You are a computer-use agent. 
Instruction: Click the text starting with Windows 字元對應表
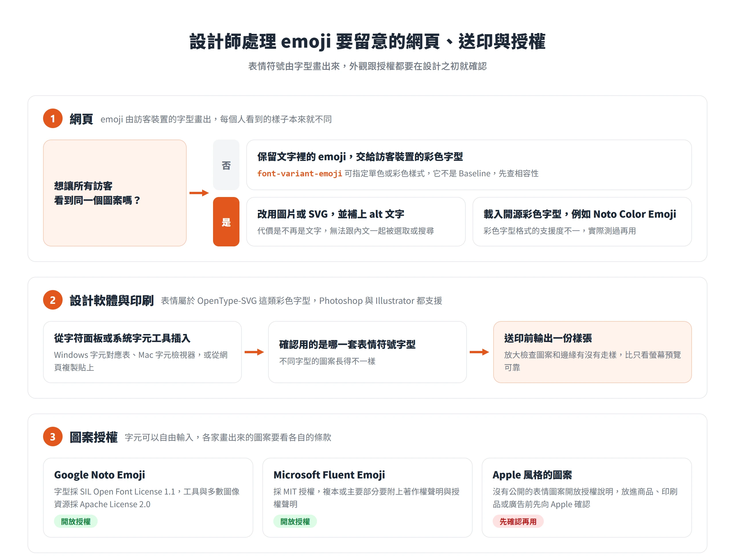[141, 361]
